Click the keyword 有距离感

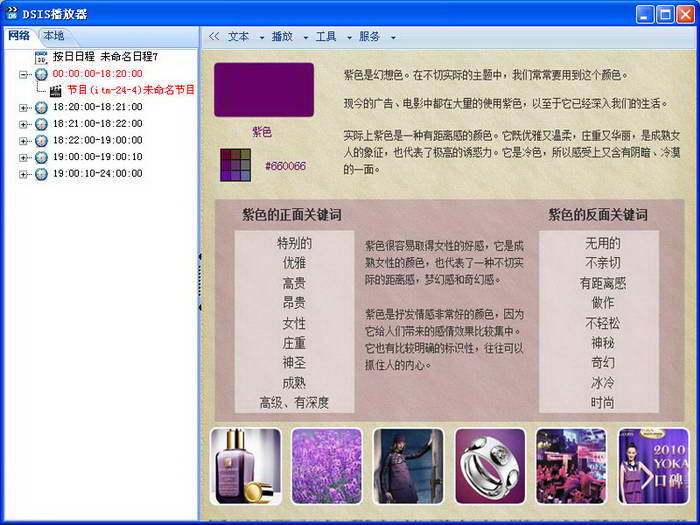coord(603,283)
